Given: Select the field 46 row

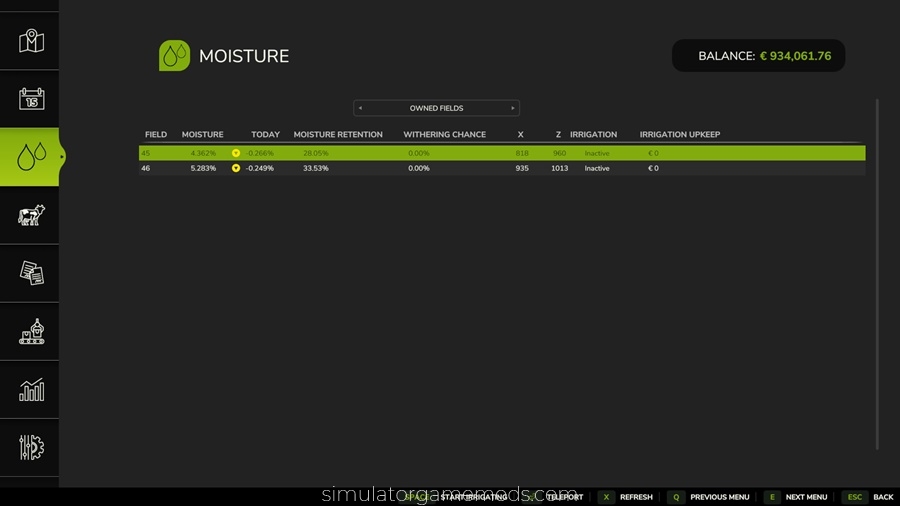Looking at the screenshot, I should click(x=500, y=169).
